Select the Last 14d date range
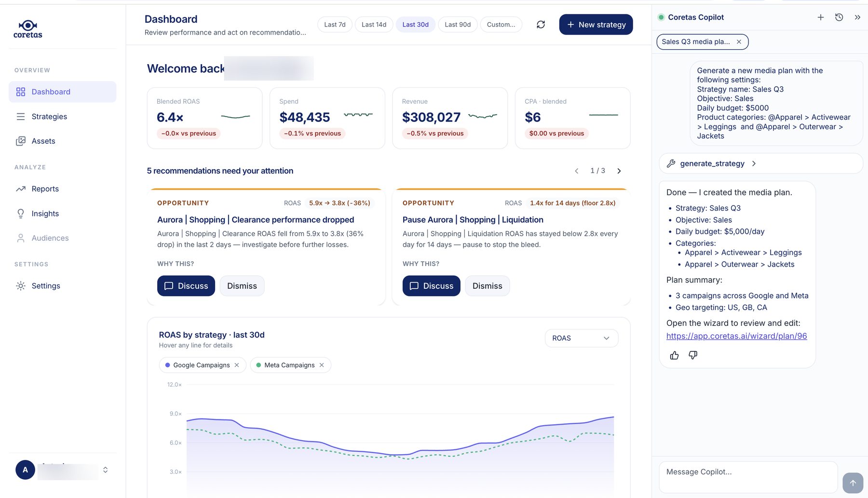This screenshot has height=498, width=868. coord(374,25)
